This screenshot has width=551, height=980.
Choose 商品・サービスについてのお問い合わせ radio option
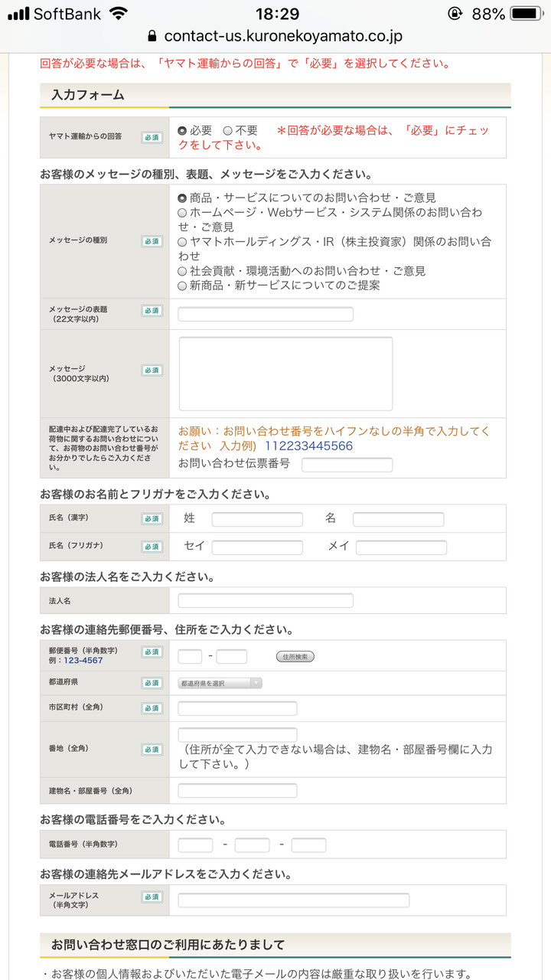pos(182,198)
